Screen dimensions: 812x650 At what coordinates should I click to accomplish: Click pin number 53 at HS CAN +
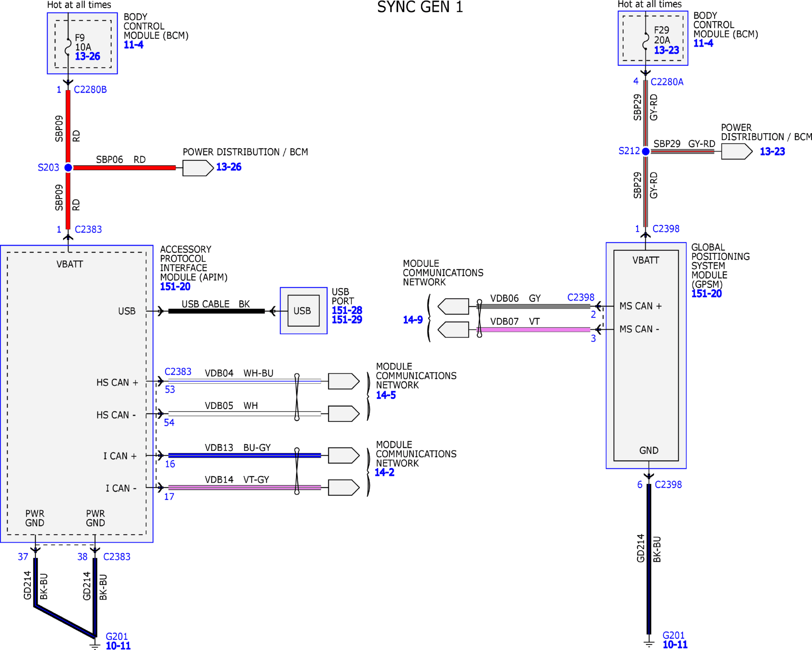tap(170, 390)
